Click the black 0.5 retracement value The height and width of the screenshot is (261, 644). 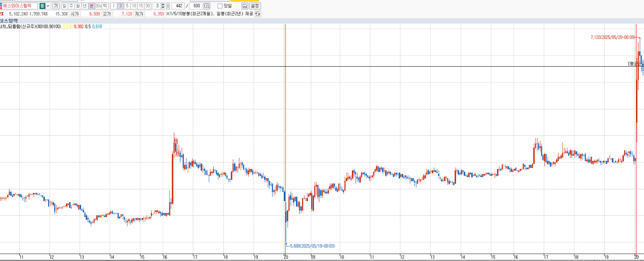point(88,26)
